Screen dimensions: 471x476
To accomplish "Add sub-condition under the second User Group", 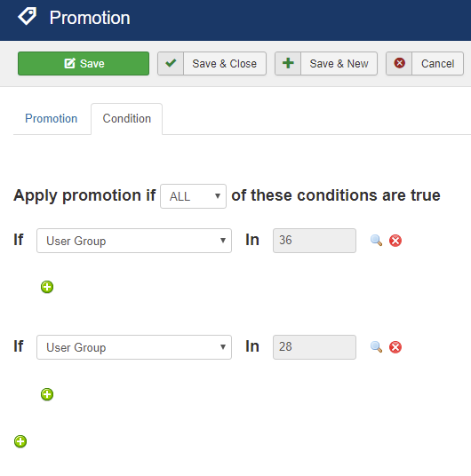I will pos(47,394).
